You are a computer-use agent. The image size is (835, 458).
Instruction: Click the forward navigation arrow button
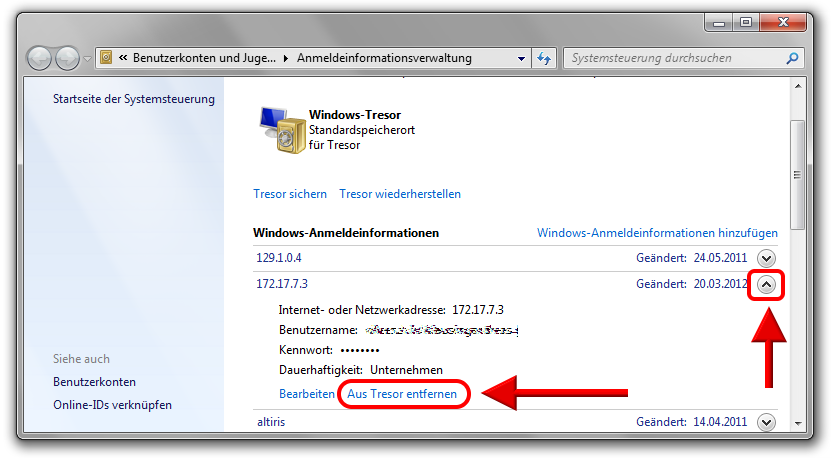(x=67, y=58)
